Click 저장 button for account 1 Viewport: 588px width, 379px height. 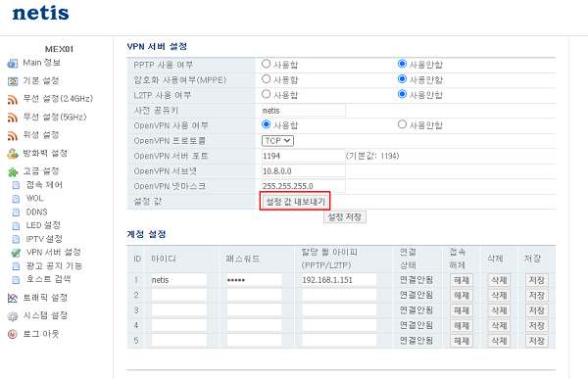tap(537, 280)
